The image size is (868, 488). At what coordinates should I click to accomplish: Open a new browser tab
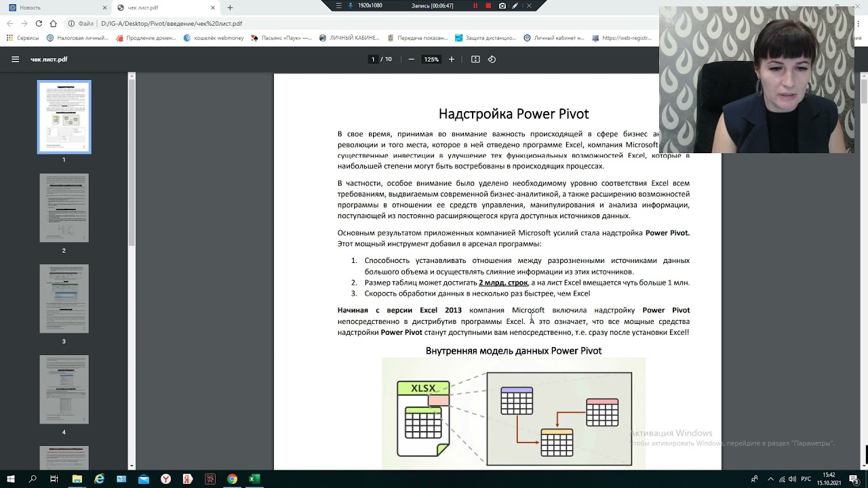pyautogui.click(x=230, y=7)
